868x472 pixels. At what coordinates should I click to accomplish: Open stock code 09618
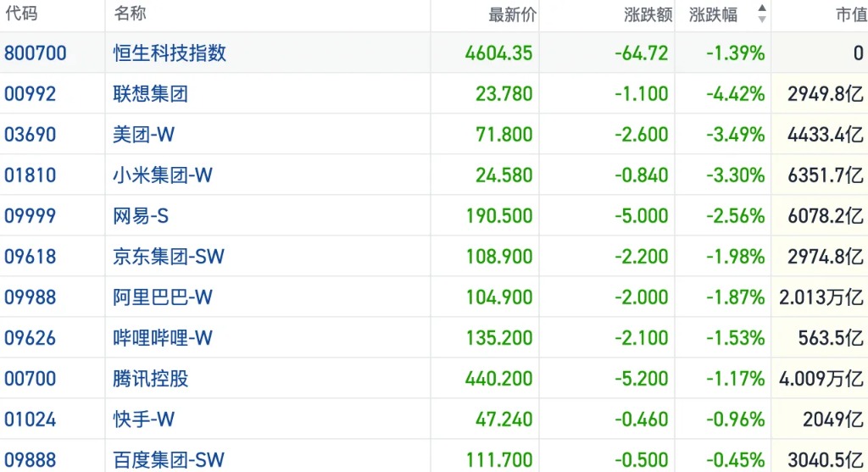[31, 257]
